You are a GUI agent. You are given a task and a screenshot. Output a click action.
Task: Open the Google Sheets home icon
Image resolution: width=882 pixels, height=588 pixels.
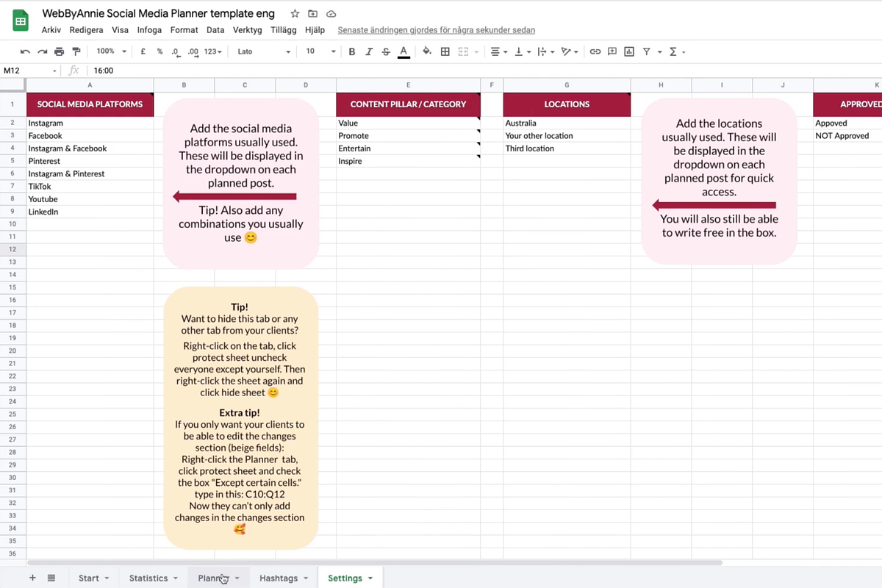(x=20, y=21)
